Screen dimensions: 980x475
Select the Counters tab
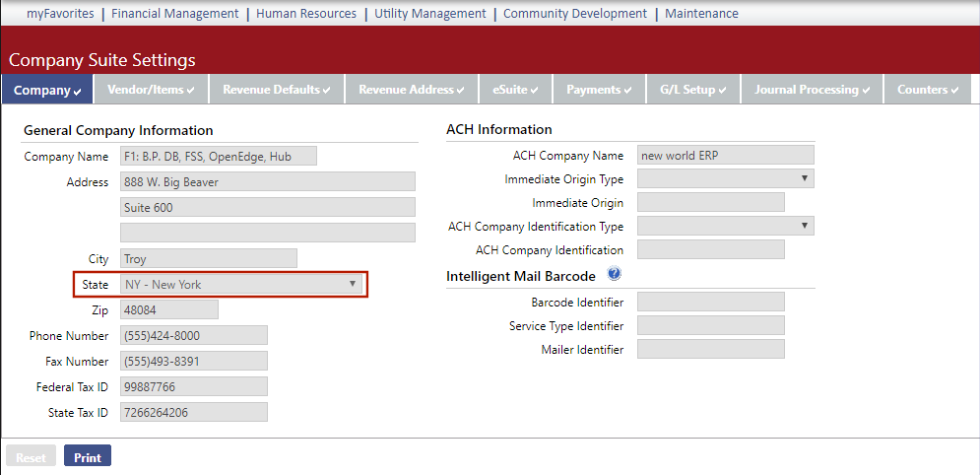(928, 90)
